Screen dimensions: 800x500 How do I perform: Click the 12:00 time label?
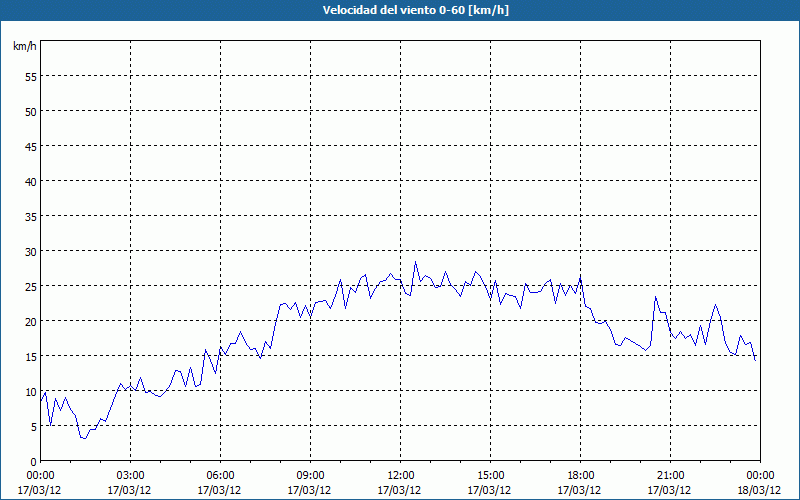(x=401, y=476)
